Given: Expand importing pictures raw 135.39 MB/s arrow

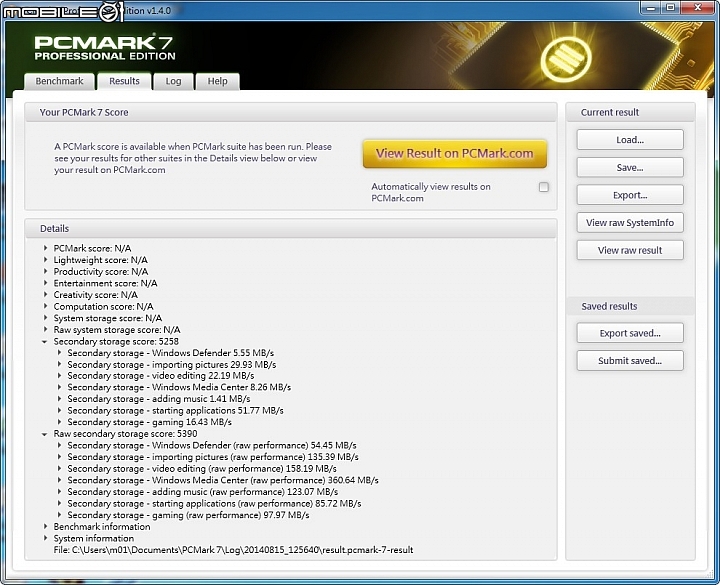Looking at the screenshot, I should pos(59,456).
